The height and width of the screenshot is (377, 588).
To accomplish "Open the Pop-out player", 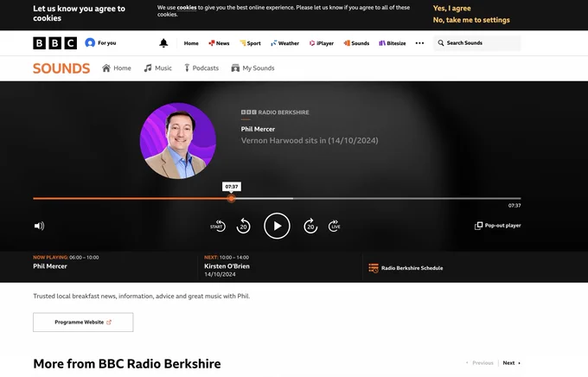I will click(497, 226).
